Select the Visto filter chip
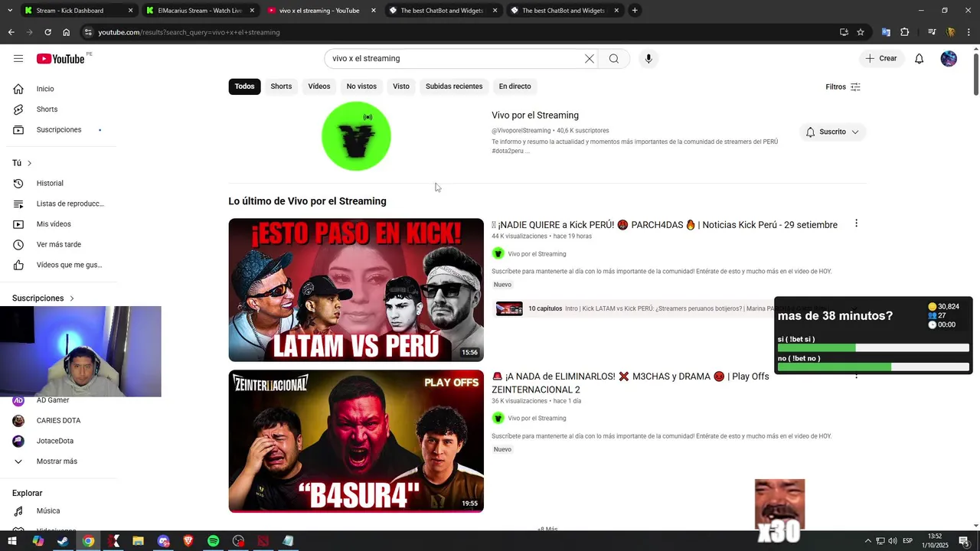The height and width of the screenshot is (551, 980). 401,86
